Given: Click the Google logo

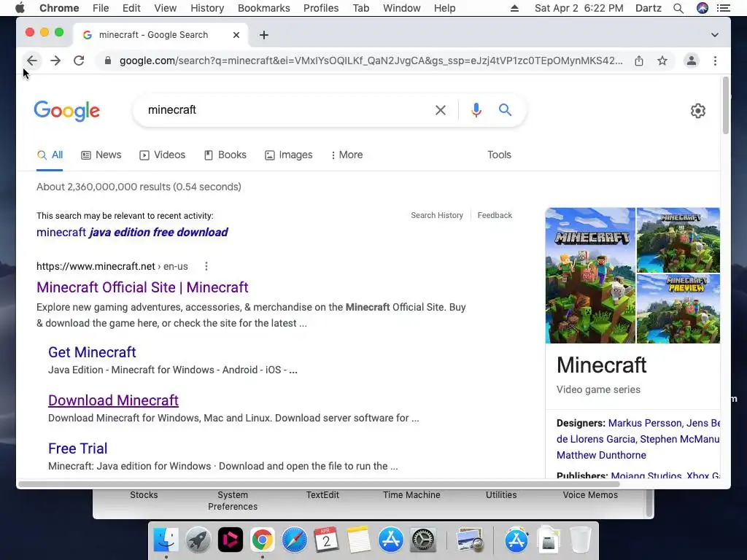Looking at the screenshot, I should tap(66, 111).
